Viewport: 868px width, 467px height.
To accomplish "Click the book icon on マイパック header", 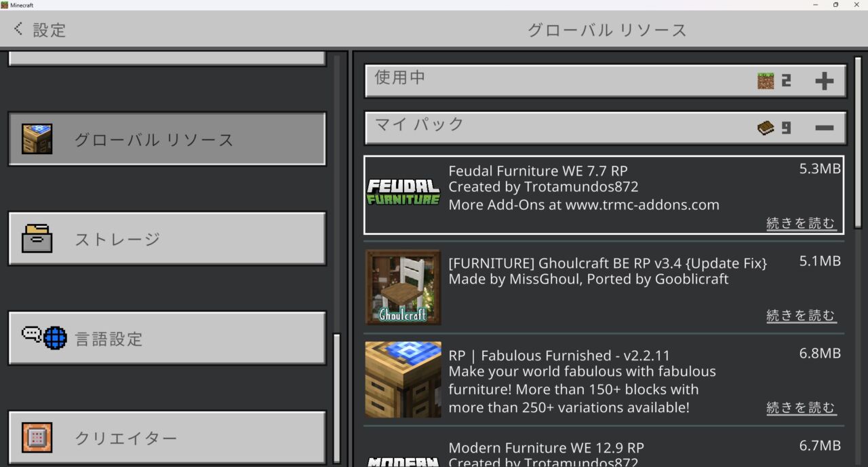I will click(767, 126).
